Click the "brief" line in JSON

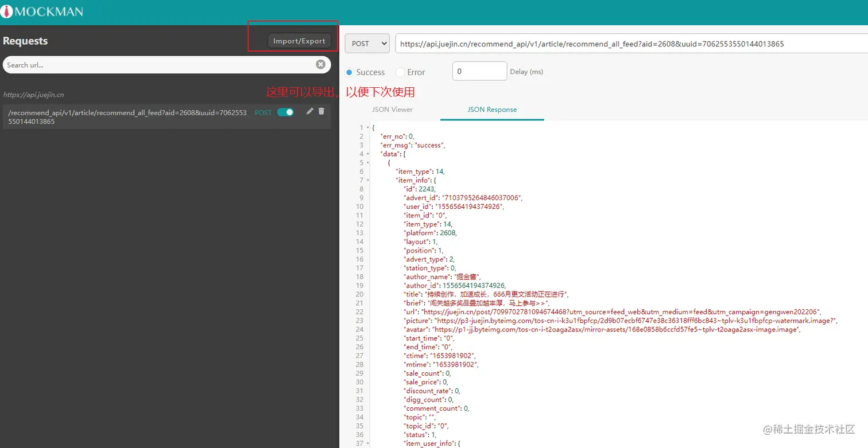point(477,303)
